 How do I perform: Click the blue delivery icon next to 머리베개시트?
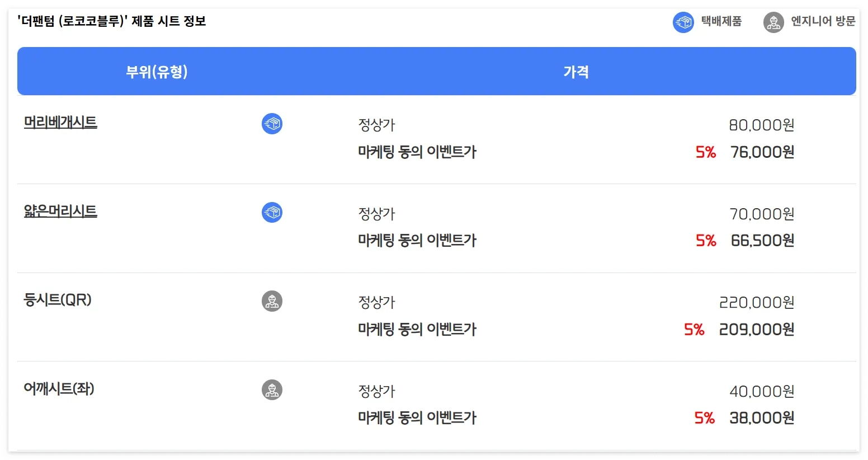click(272, 124)
